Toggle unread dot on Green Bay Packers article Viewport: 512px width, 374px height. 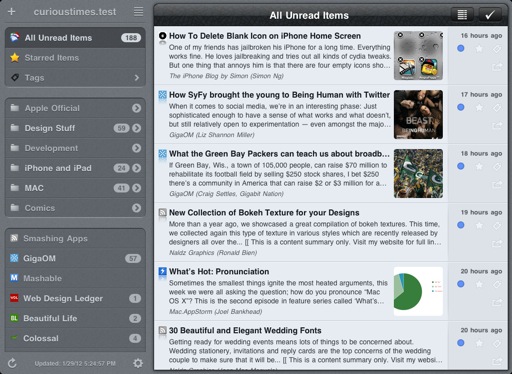[x=461, y=166]
